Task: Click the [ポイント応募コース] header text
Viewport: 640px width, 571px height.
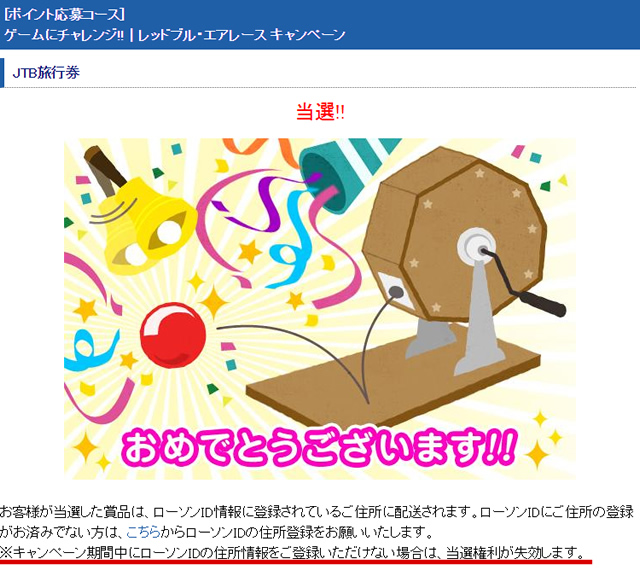Action: click(64, 15)
